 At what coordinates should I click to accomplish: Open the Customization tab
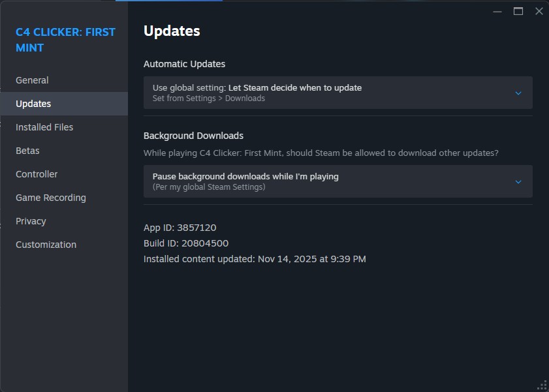click(x=46, y=245)
